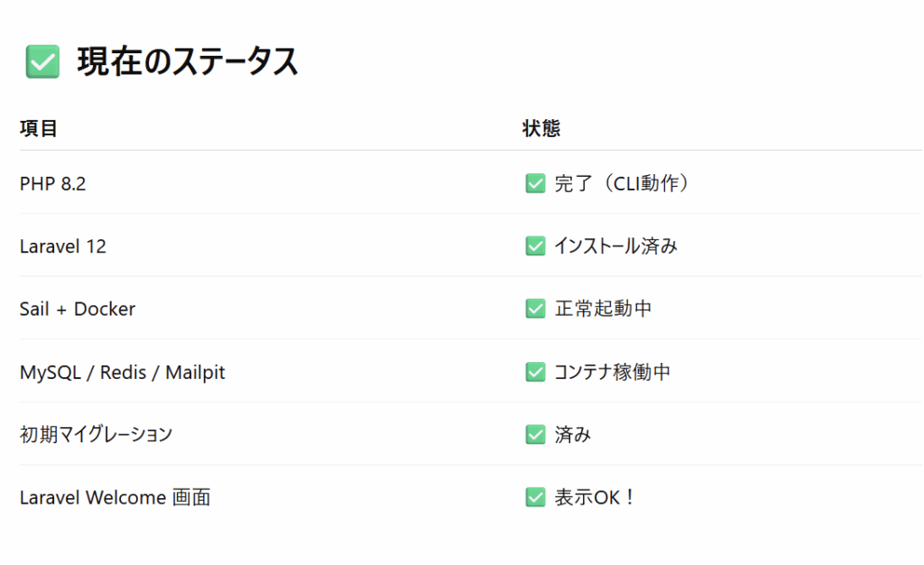This screenshot has height=565, width=924.
Task: Click the コンテナ稼働中 status text
Action: 613,372
